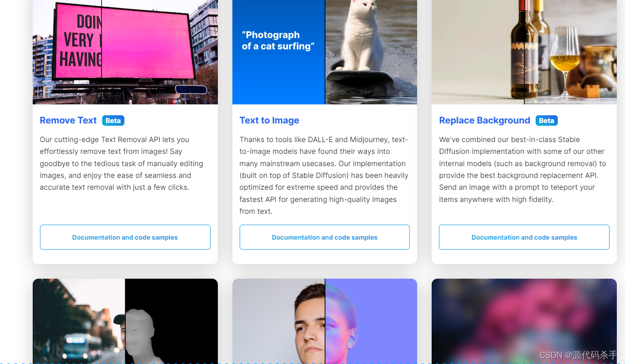
Task: Open documentation and code samples for Remove Text
Action: click(125, 237)
